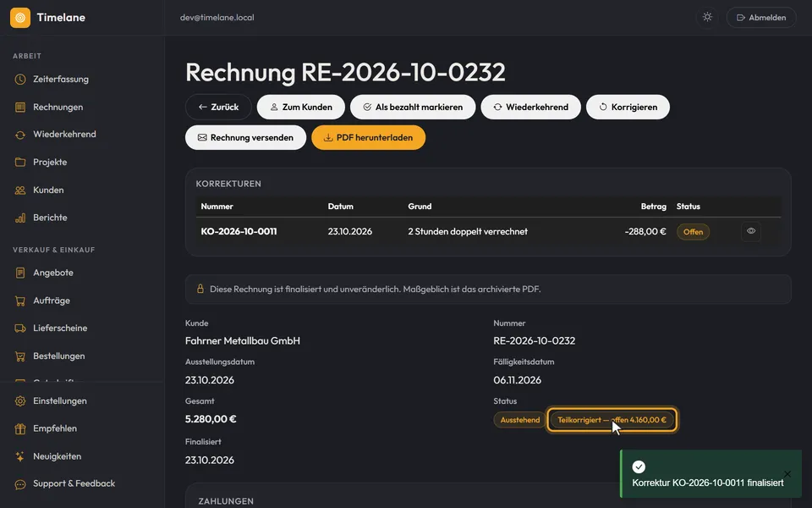
Task: Click Als bezahlt markieren button
Action: [413, 107]
